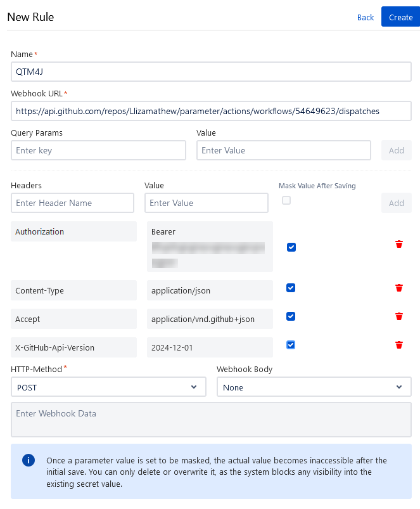This screenshot has height=509, width=420.
Task: Delete the Authorization header row
Action: click(x=398, y=244)
